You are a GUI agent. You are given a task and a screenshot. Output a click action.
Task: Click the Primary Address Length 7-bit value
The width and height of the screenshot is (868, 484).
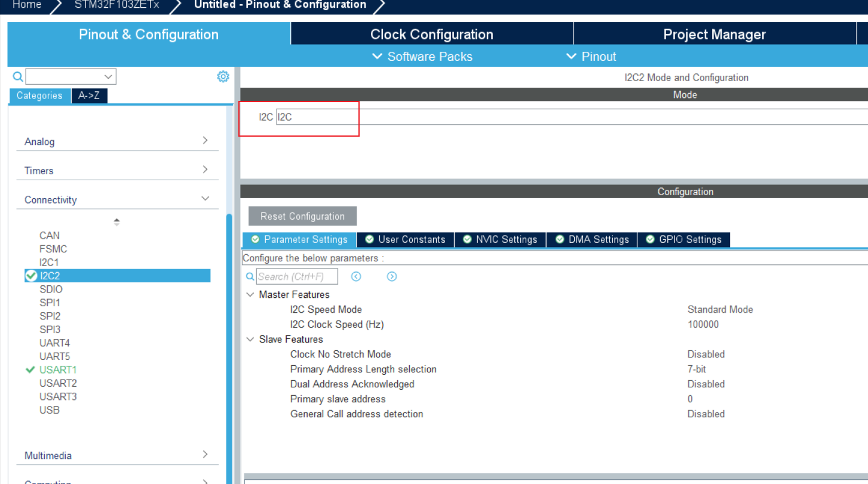[697, 369]
